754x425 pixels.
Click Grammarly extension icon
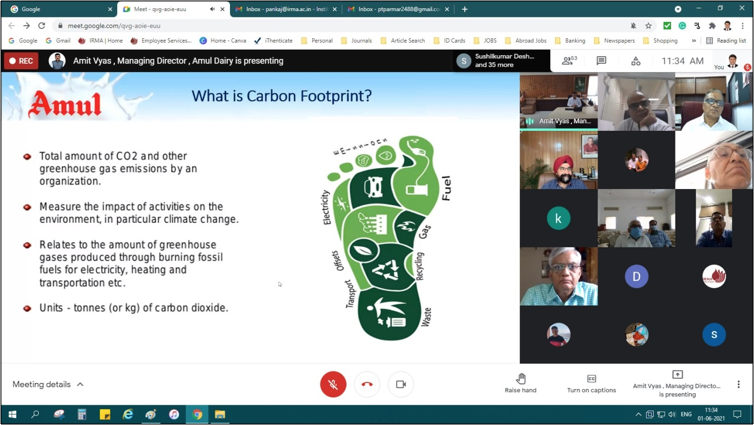click(x=682, y=25)
